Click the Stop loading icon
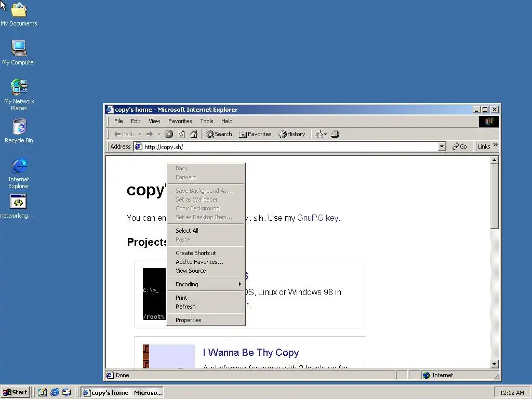This screenshot has height=399, width=532. 169,134
